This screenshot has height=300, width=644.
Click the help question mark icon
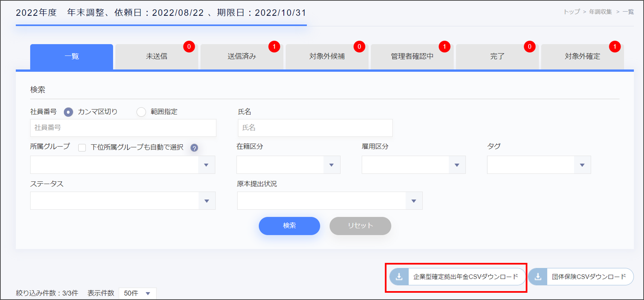click(x=194, y=148)
